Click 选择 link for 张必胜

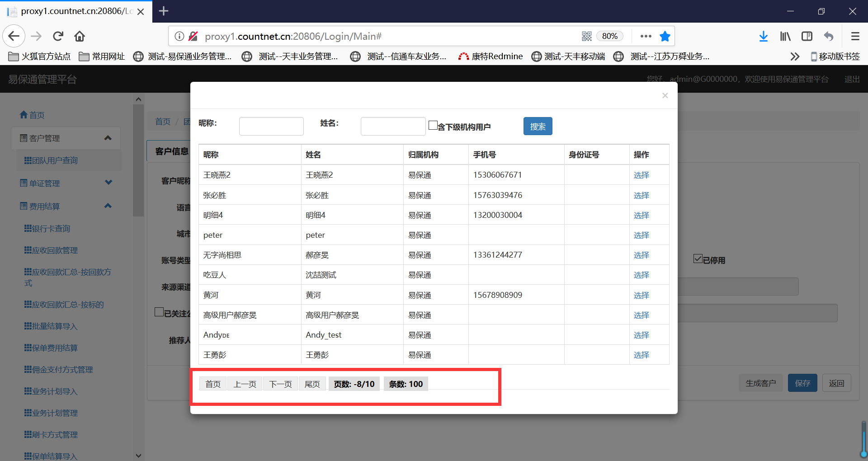click(641, 195)
